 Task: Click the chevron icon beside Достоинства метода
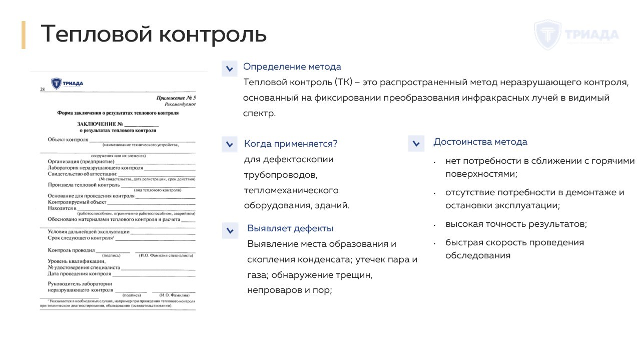tap(415, 144)
